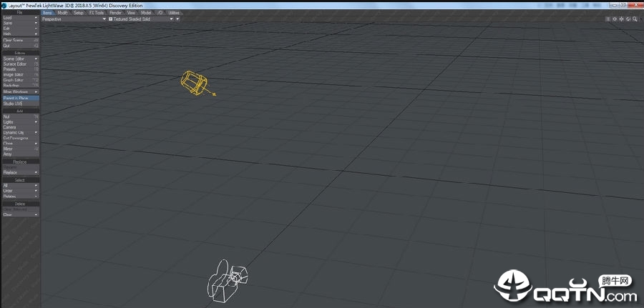Click the Clear Scene button
This screenshot has width=644, height=308.
[21, 40]
